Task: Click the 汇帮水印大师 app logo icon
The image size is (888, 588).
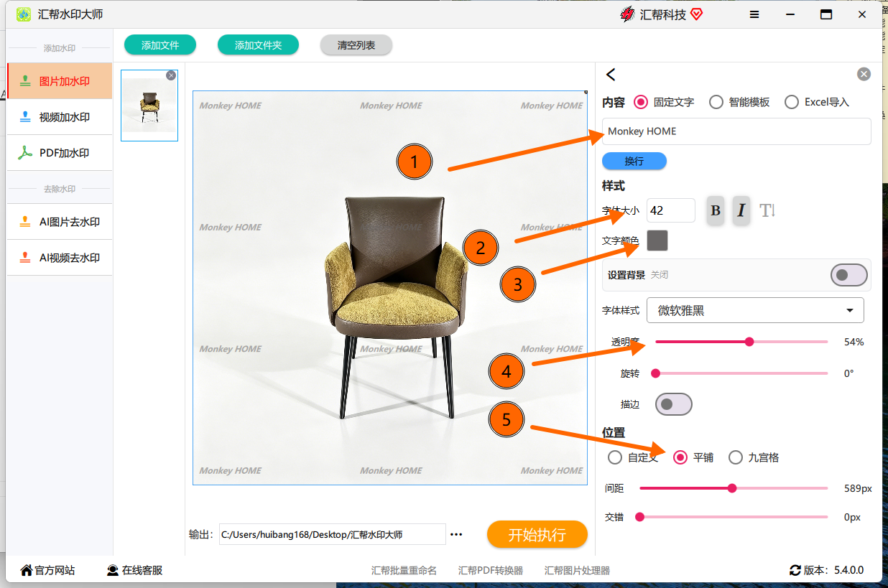Action: point(24,14)
